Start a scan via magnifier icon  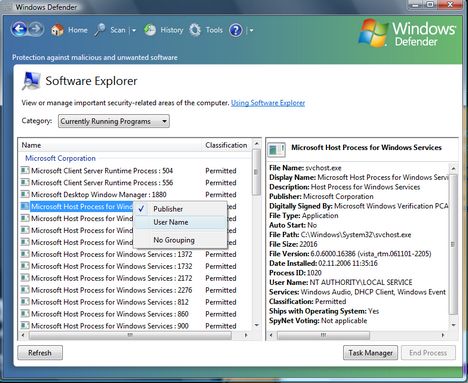coord(100,30)
